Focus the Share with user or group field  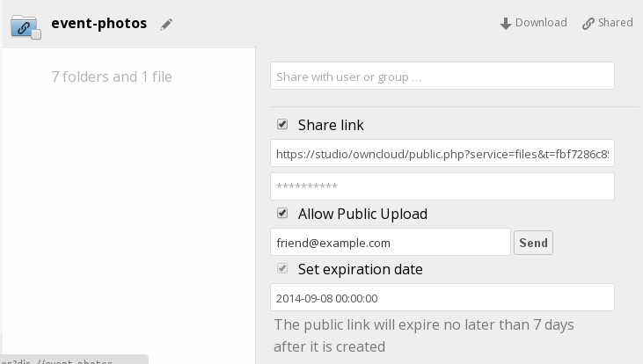[x=442, y=76]
